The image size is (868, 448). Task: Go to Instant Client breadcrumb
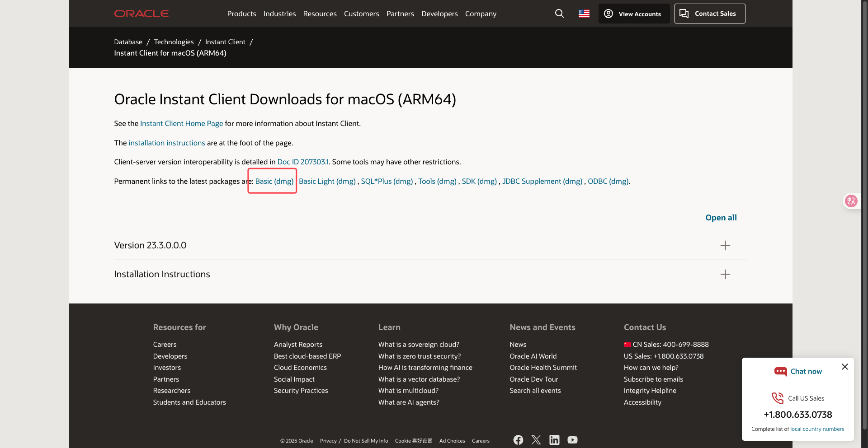coord(225,42)
